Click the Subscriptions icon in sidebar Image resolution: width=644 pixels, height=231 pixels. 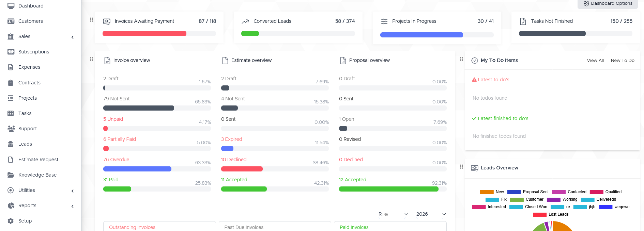click(11, 52)
